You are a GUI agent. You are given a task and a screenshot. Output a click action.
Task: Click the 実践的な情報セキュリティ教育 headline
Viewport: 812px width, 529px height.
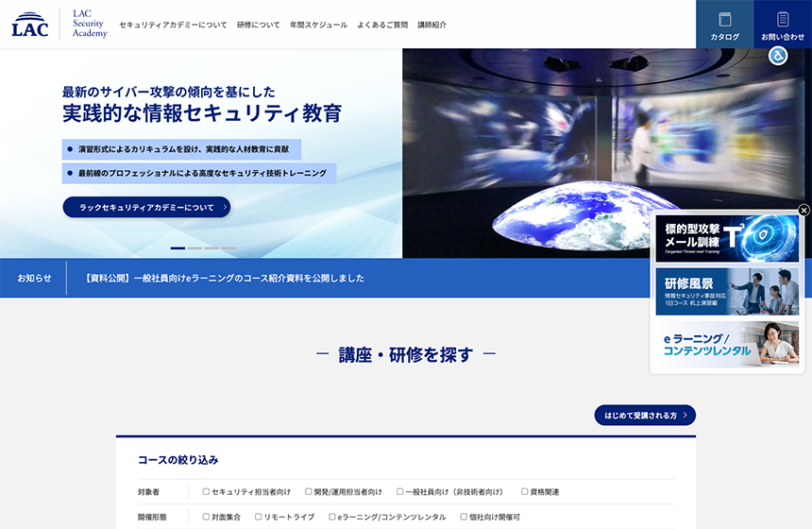[202, 113]
